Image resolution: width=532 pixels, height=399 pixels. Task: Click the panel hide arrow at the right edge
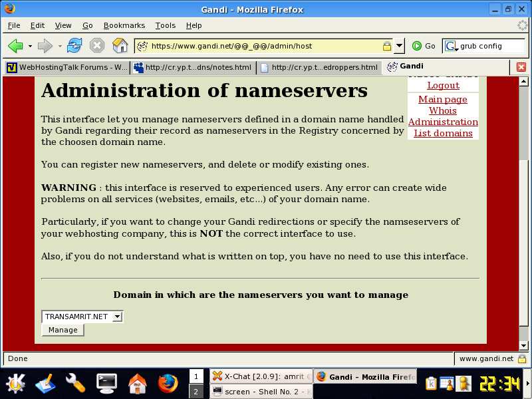point(528,384)
